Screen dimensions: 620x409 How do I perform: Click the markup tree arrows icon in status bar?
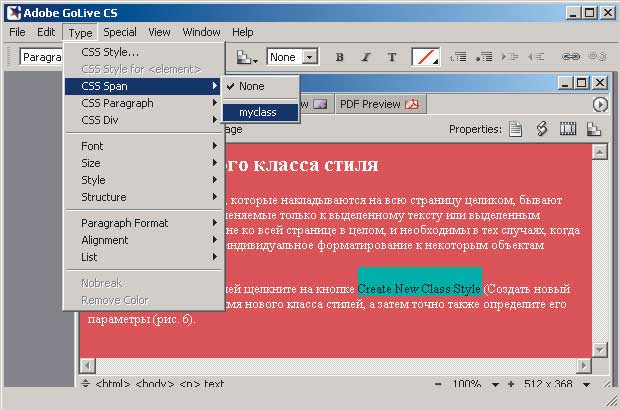click(x=85, y=383)
